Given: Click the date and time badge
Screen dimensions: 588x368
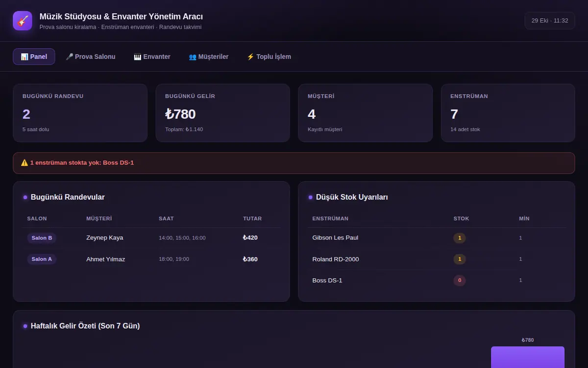Looking at the screenshot, I should [550, 21].
